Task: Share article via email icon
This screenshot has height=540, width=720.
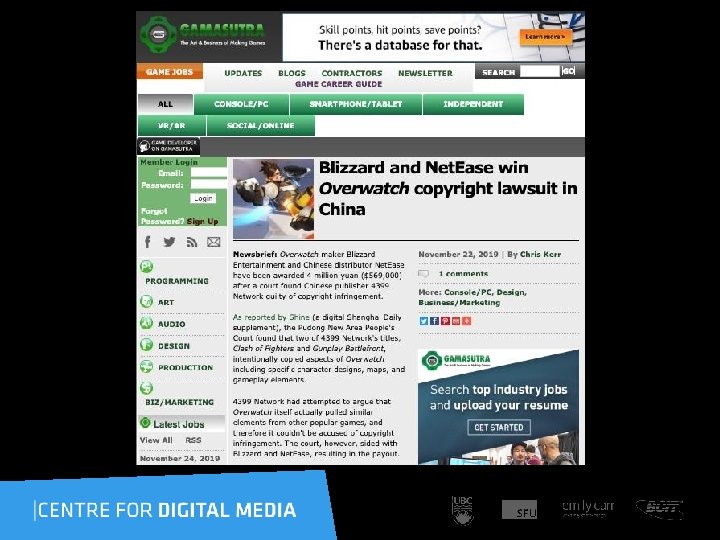Action: click(x=456, y=321)
